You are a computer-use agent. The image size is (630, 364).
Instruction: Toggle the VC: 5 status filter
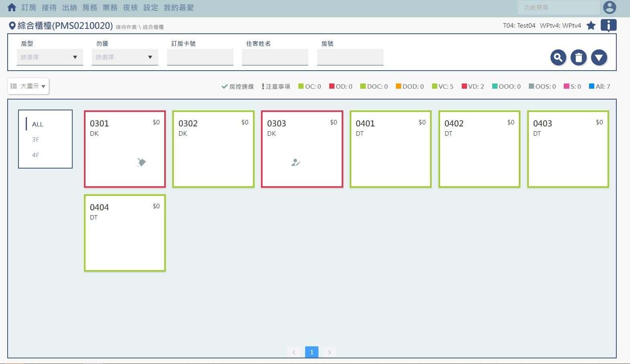(442, 87)
